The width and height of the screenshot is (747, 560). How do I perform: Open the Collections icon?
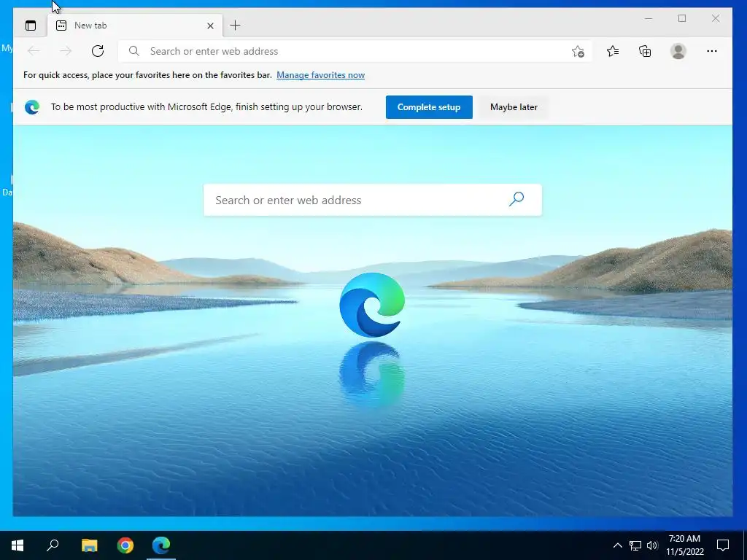click(645, 51)
